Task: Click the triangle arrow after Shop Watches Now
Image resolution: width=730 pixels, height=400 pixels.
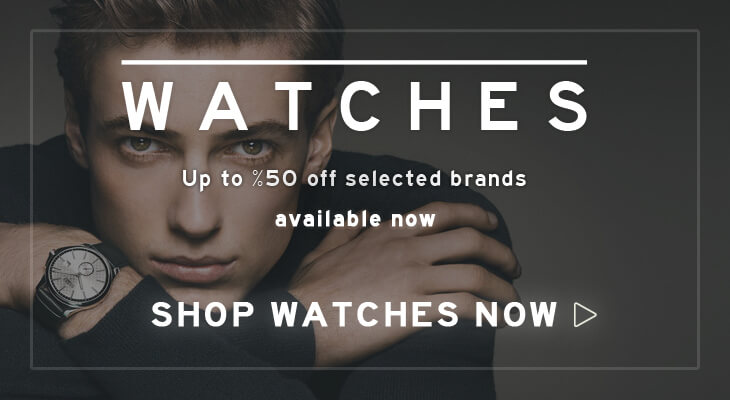Action: pyautogui.click(x=585, y=315)
